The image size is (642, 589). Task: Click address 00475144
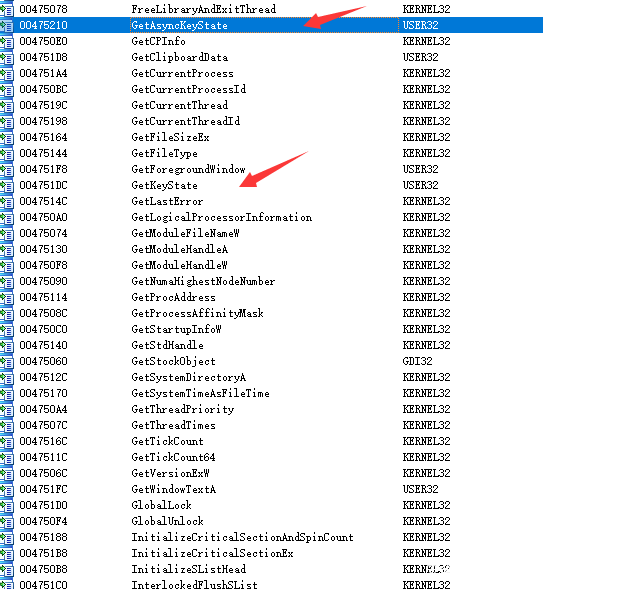(x=43, y=153)
